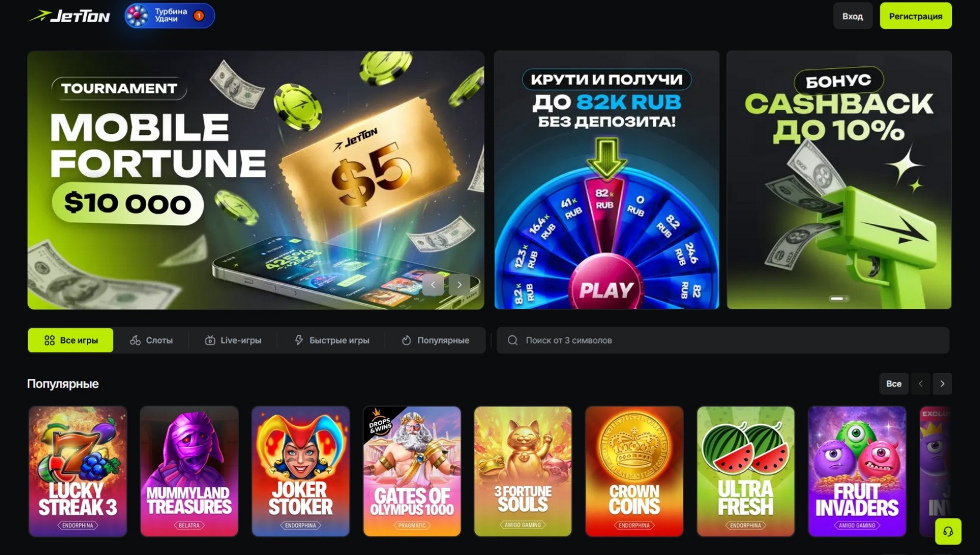Move popular games carousel left
The height and width of the screenshot is (555, 980).
tap(921, 384)
